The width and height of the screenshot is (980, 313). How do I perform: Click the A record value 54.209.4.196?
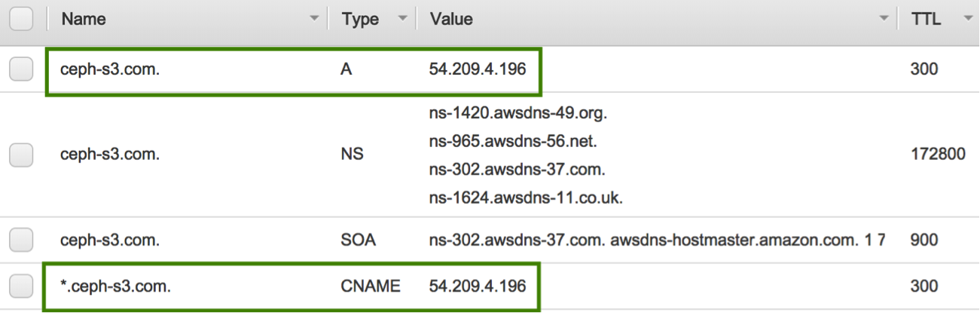(x=478, y=69)
